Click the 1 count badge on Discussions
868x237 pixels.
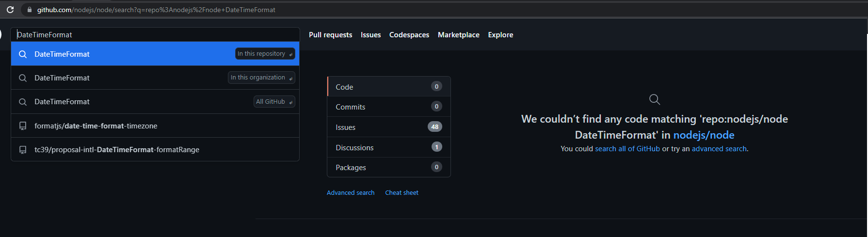(x=437, y=147)
